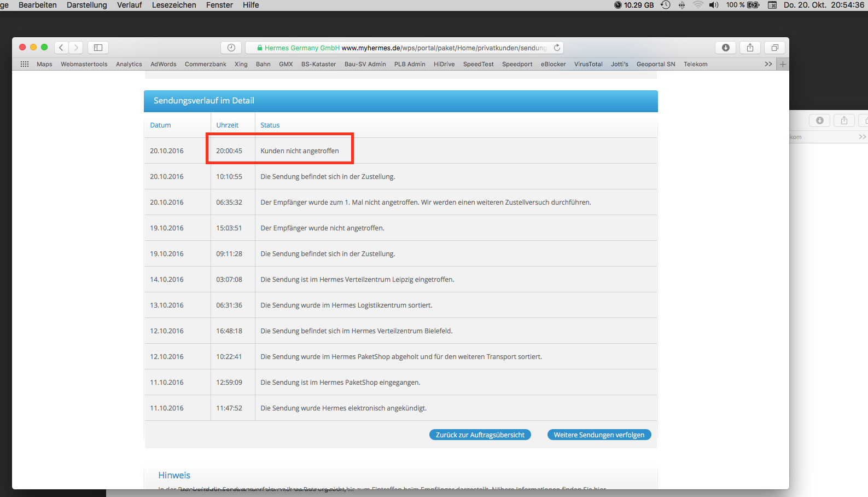The image size is (868, 497).
Task: Open the Jotti's bookmark
Action: pyautogui.click(x=620, y=64)
